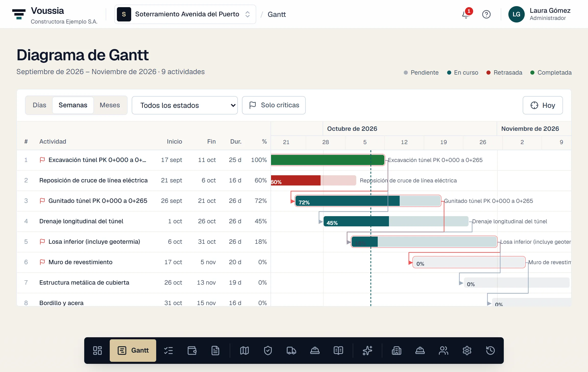
Task: Open the dashboard grid icon in bottom dock
Action: 97,351
